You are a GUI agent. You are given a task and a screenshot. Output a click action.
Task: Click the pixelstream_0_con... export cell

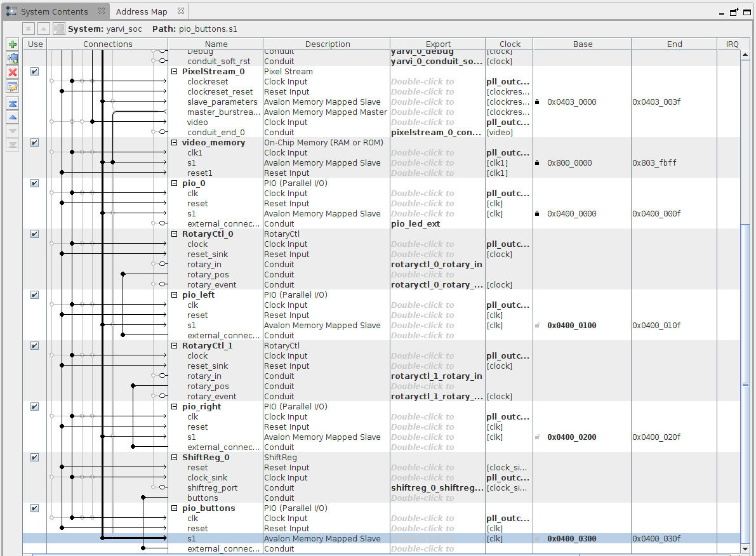(x=437, y=132)
